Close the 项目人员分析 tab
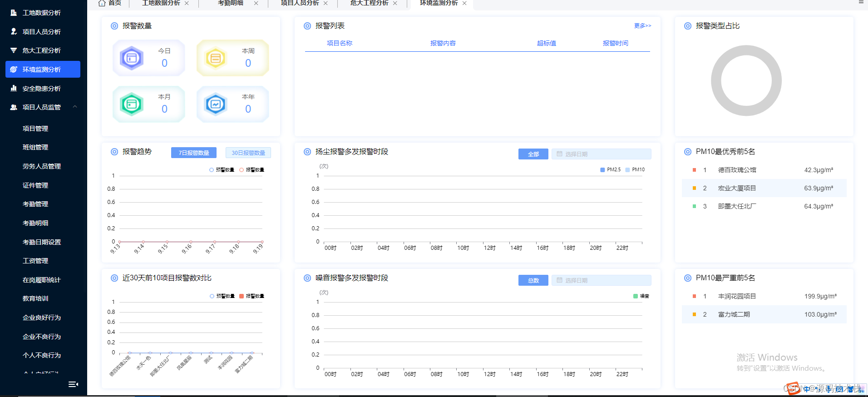This screenshot has width=868, height=397. (325, 3)
